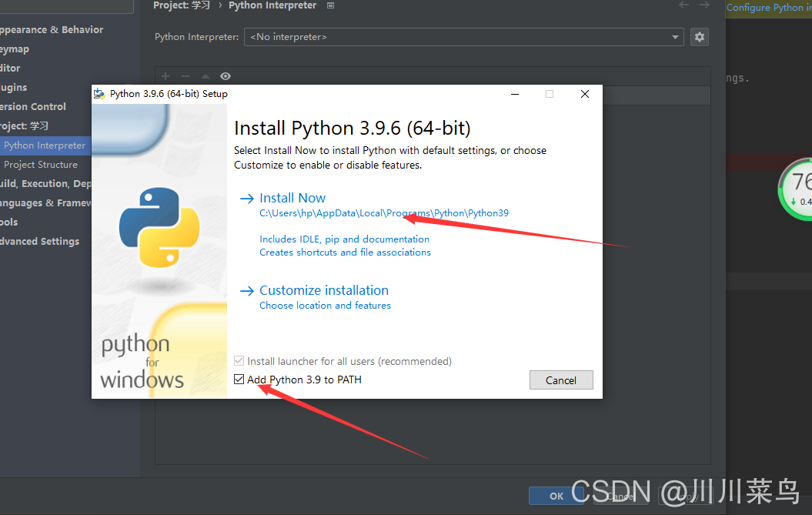
Task: Toggle Install launcher for all users checkbox
Action: click(x=239, y=361)
